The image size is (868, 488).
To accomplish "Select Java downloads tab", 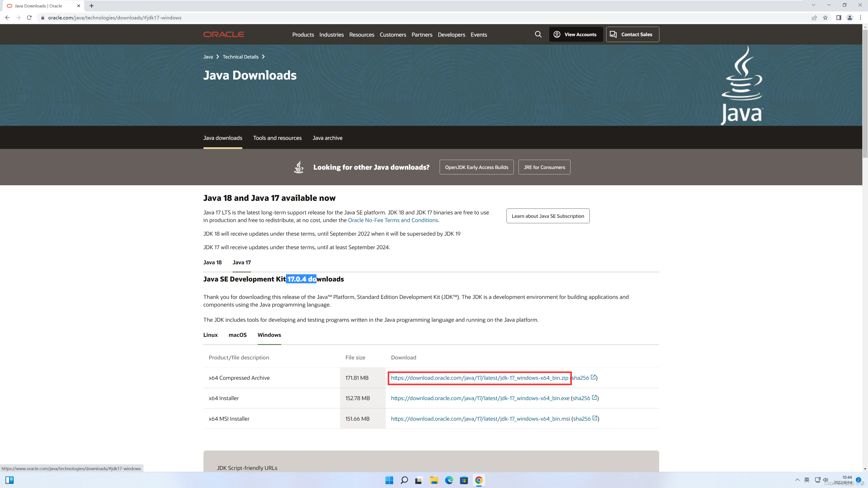I will pos(223,138).
